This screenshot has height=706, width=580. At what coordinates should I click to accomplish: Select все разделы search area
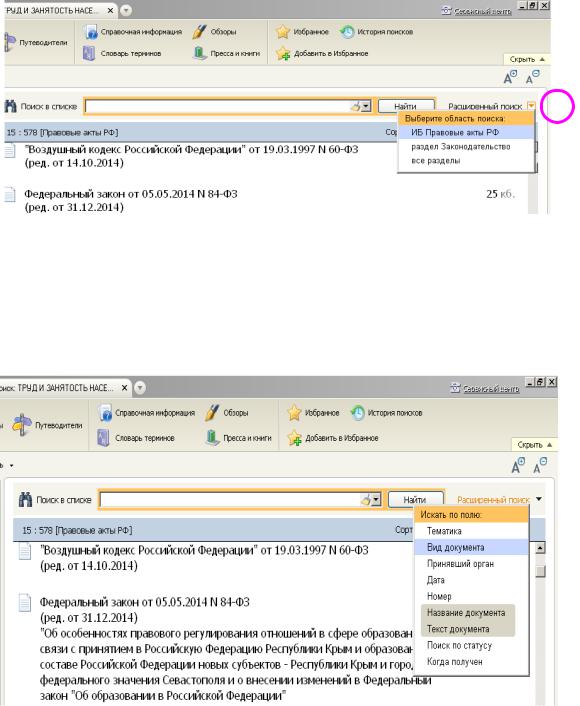[x=466, y=161]
